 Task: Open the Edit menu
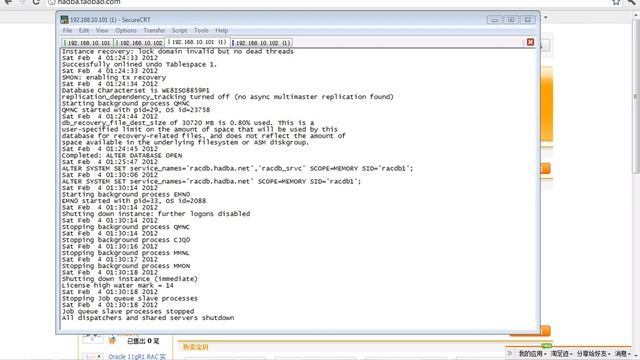click(84, 31)
